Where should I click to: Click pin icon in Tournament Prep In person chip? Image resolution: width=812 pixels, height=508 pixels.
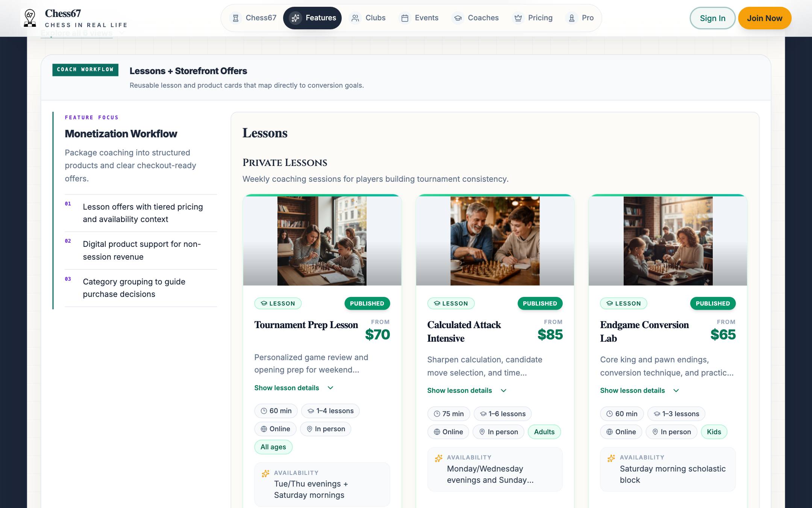click(309, 429)
